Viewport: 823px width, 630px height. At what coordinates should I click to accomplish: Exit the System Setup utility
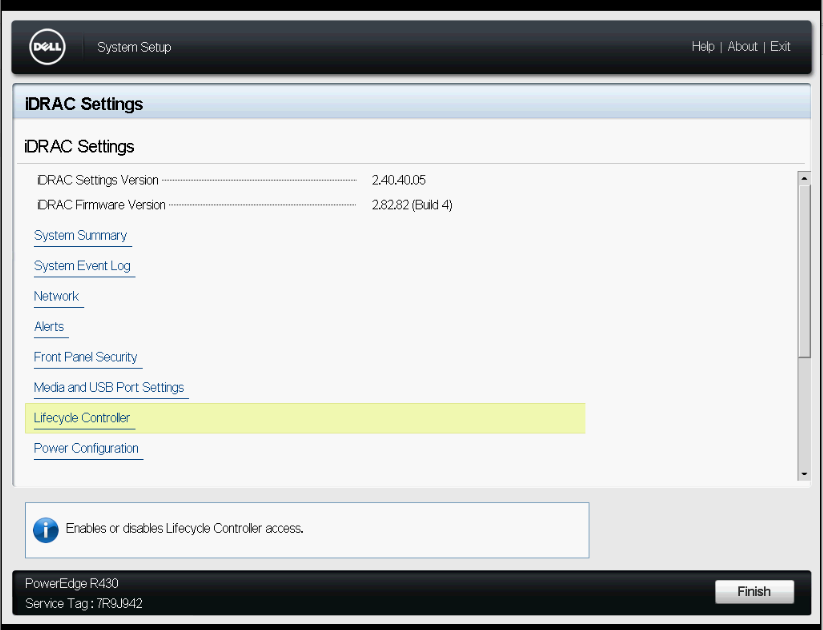[779, 46]
